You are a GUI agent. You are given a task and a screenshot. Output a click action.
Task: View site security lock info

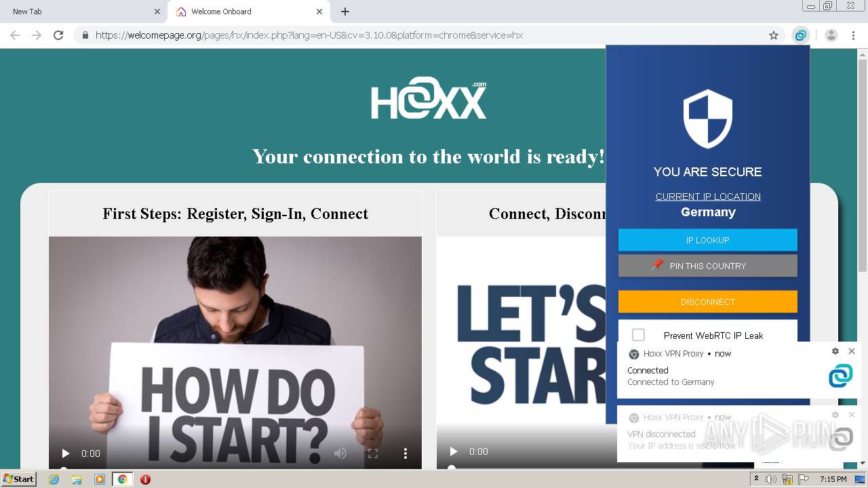85,35
